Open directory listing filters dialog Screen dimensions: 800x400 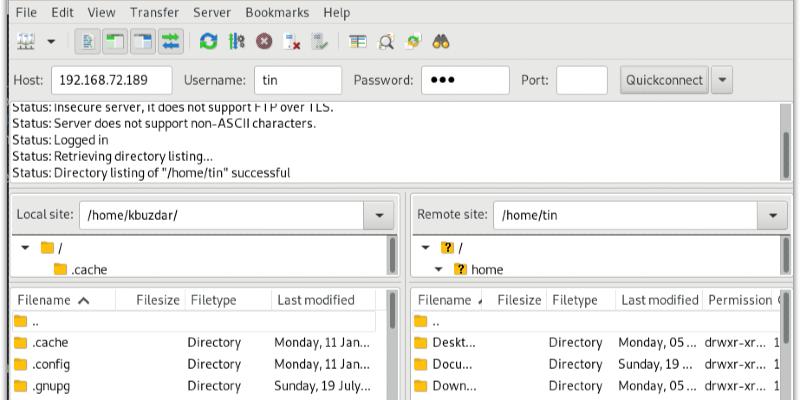click(357, 42)
